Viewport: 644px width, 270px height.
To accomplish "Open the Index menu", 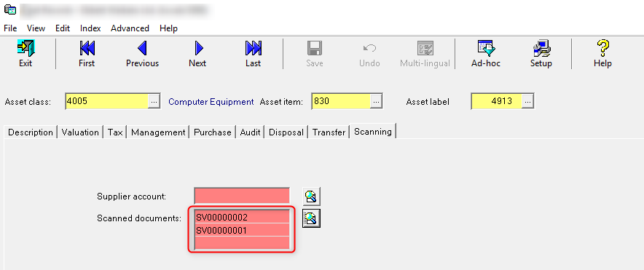I will coord(90,28).
